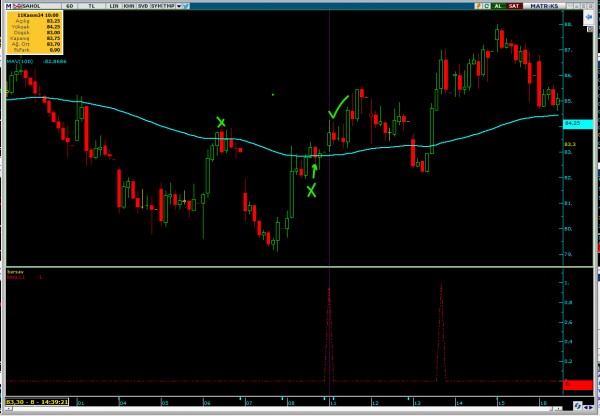Expand the toolbar dropdown arrow
This screenshot has height=416, width=600.
[x=179, y=6]
